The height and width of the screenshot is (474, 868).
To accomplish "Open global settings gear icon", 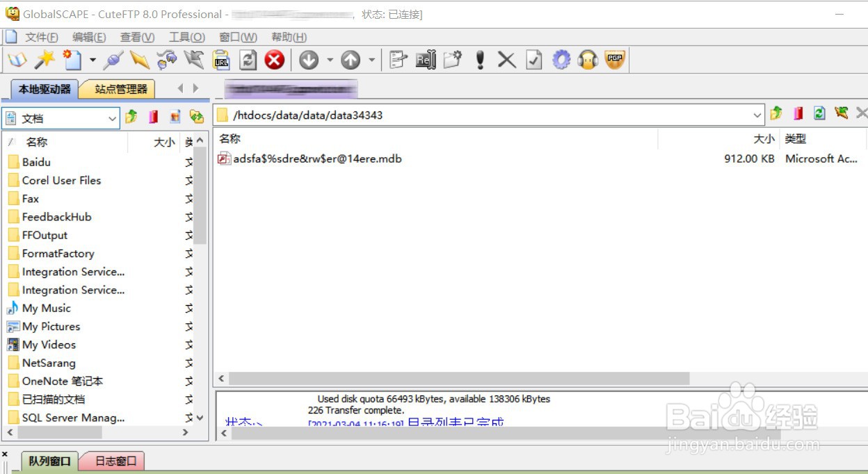I will 561,60.
